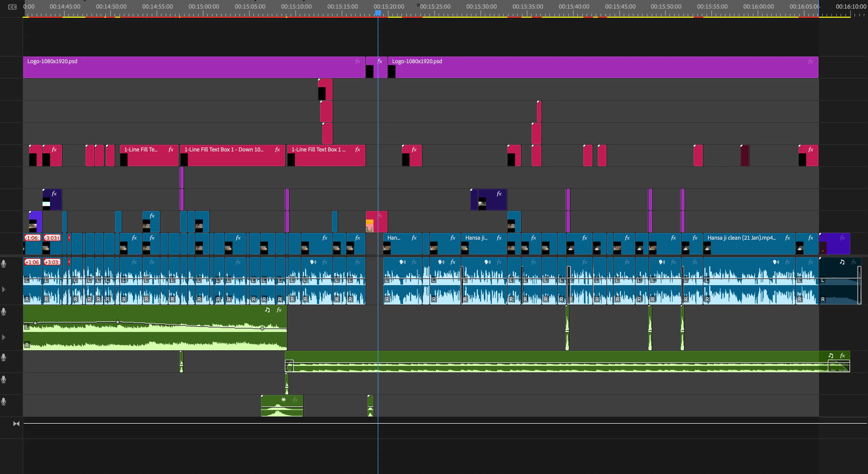This screenshot has height=474, width=868.
Task: Click fx badge on Hansa ji clean (21 Jan).mp4 clip
Action: click(x=788, y=238)
